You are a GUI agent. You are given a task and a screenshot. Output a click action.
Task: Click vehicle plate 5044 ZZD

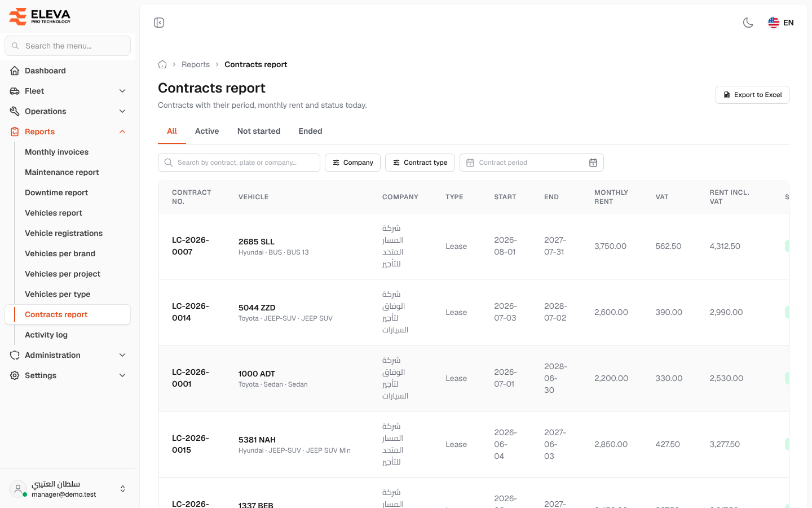(x=257, y=308)
